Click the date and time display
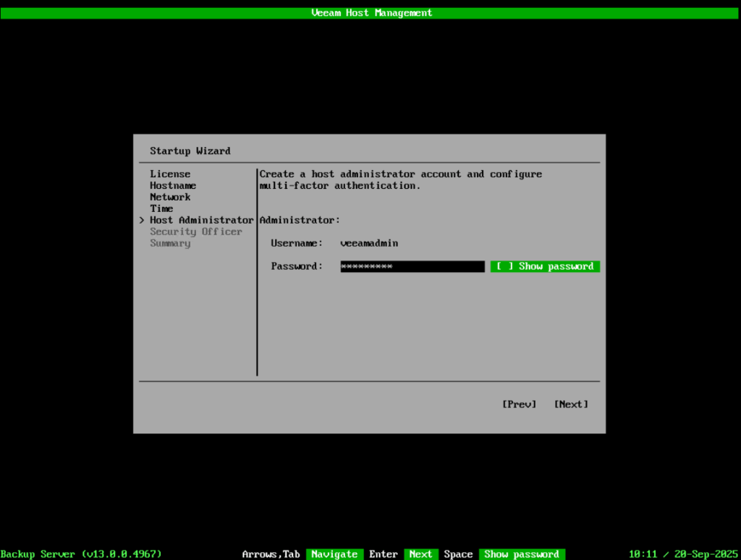 pyautogui.click(x=682, y=554)
